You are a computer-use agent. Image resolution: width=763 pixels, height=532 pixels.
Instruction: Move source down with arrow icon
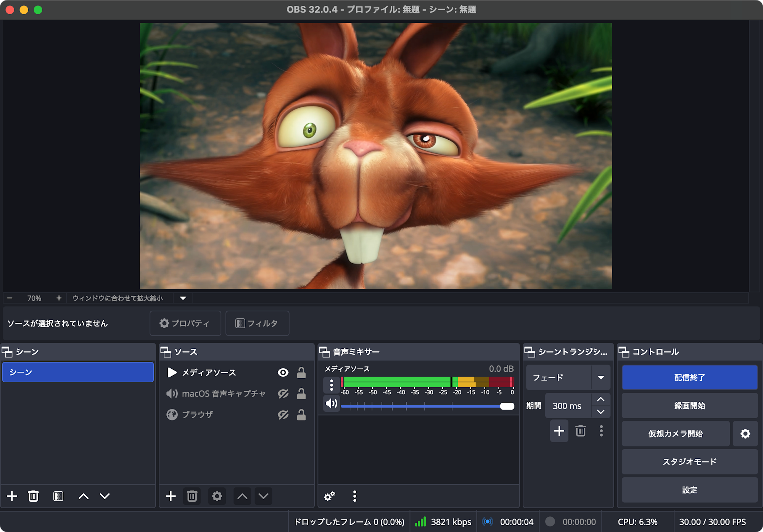(x=263, y=496)
